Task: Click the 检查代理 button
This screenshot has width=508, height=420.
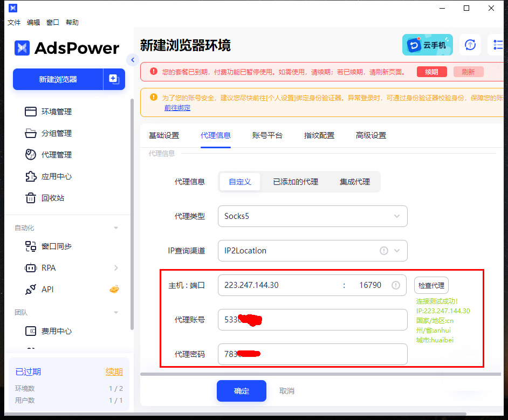Action: pyautogui.click(x=431, y=285)
